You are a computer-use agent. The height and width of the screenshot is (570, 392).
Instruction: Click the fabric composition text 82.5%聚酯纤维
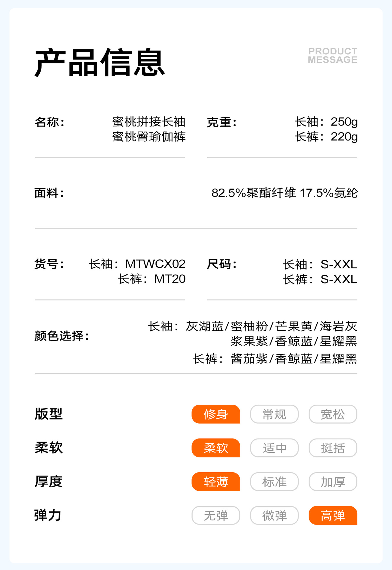(253, 193)
